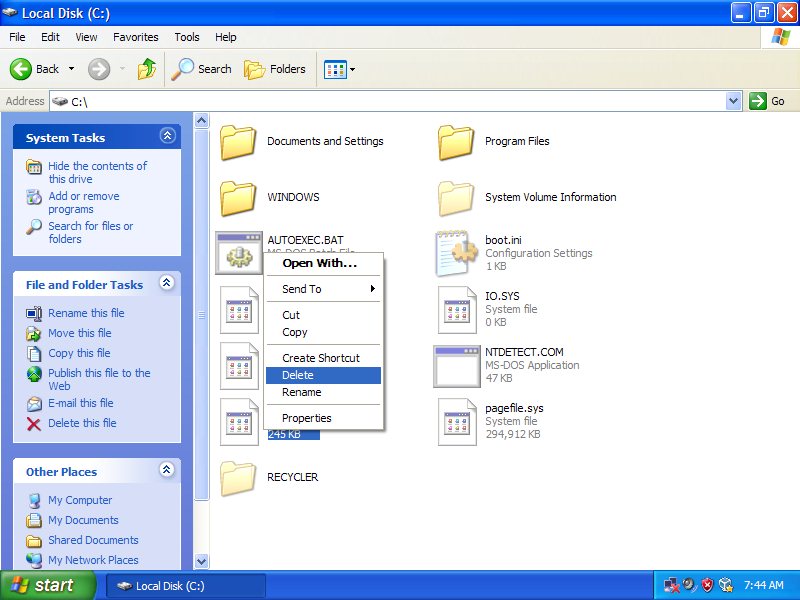Select the AUTOEXEC.BAT file icon
Image resolution: width=800 pixels, height=600 pixels.
point(239,253)
